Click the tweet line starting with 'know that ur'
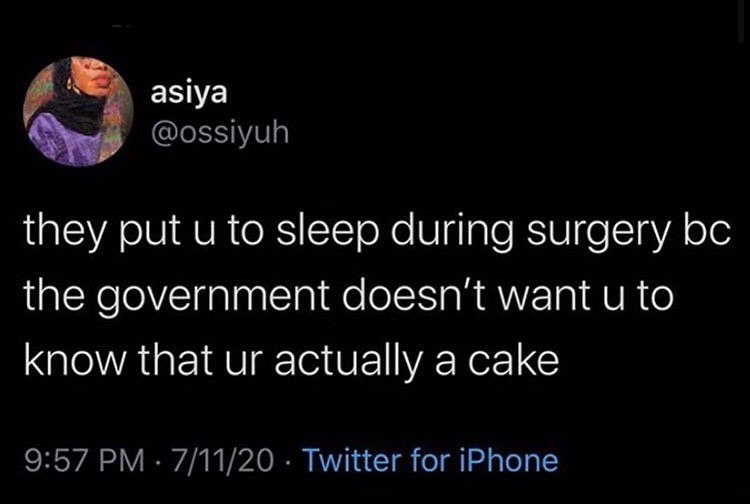 point(291,361)
